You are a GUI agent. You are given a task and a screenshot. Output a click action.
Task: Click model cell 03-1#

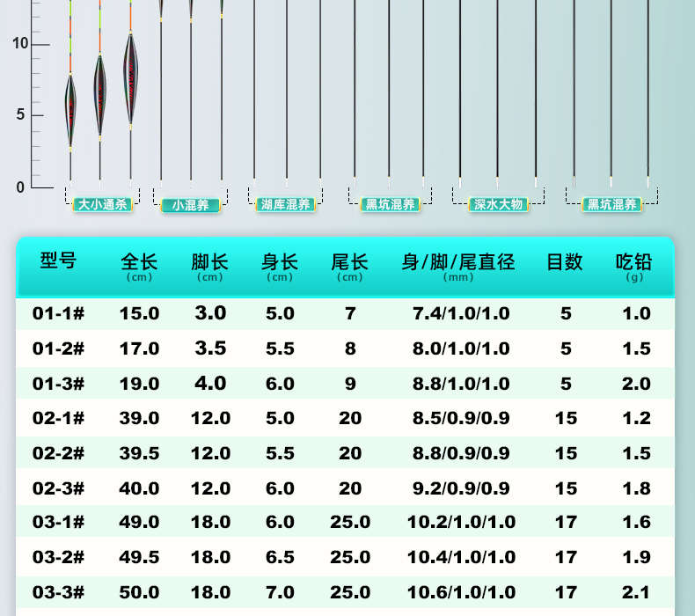pyautogui.click(x=58, y=522)
